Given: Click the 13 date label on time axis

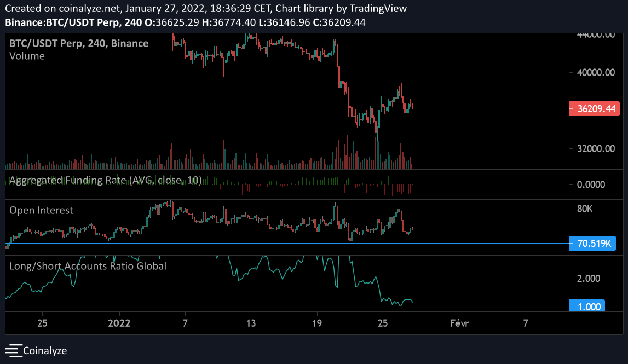Looking at the screenshot, I should [x=251, y=323].
